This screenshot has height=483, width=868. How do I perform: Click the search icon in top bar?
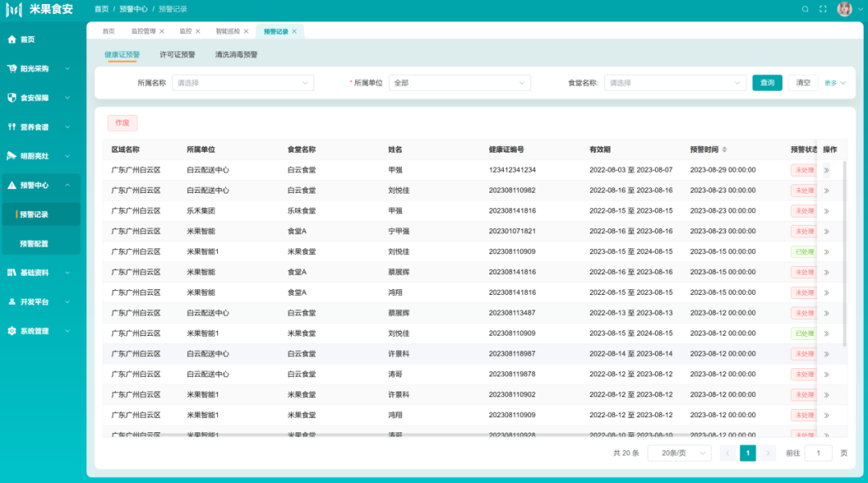tap(805, 9)
